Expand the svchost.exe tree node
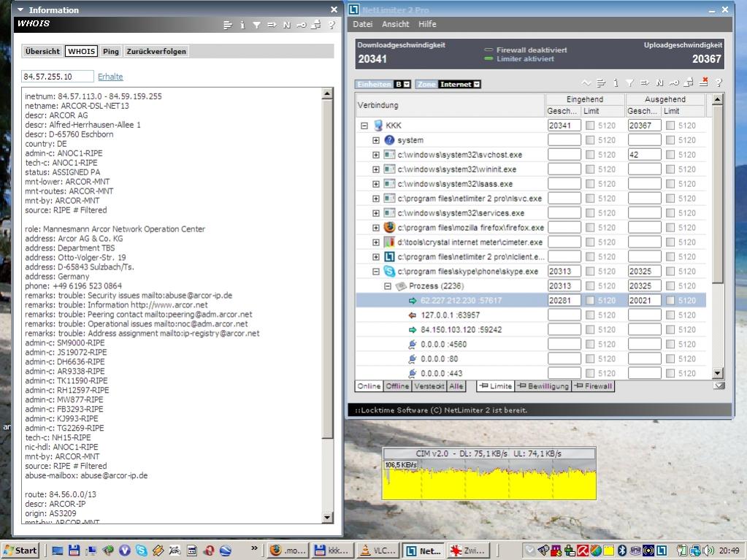 pyautogui.click(x=376, y=155)
